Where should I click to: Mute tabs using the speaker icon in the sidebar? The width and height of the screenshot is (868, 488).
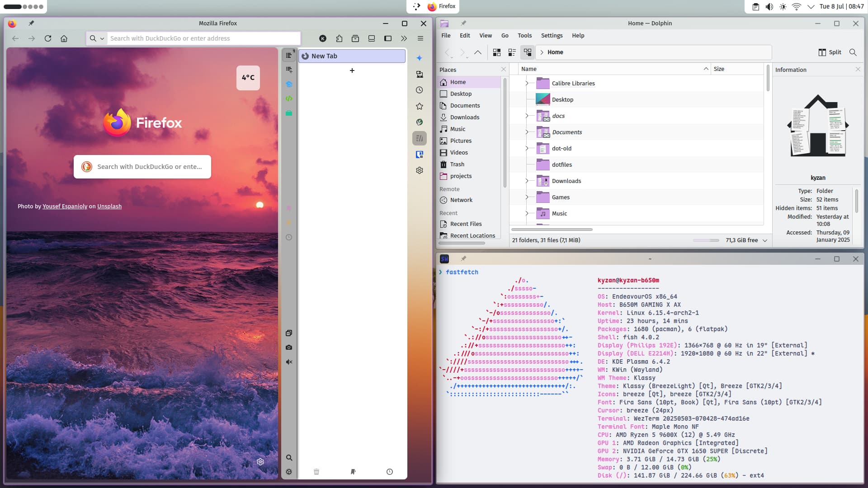(289, 362)
